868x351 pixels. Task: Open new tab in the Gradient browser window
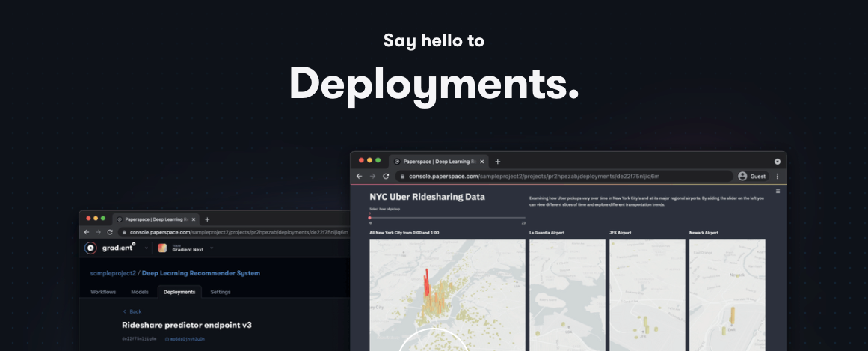point(207,219)
